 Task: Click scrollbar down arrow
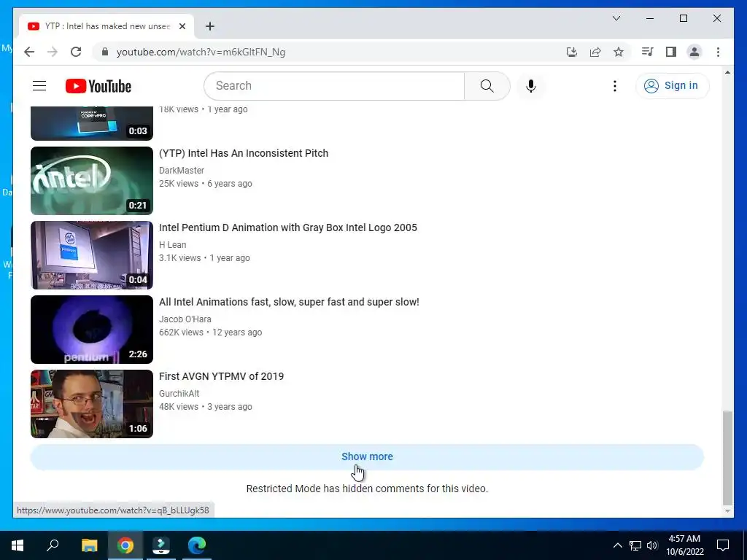[x=727, y=511]
